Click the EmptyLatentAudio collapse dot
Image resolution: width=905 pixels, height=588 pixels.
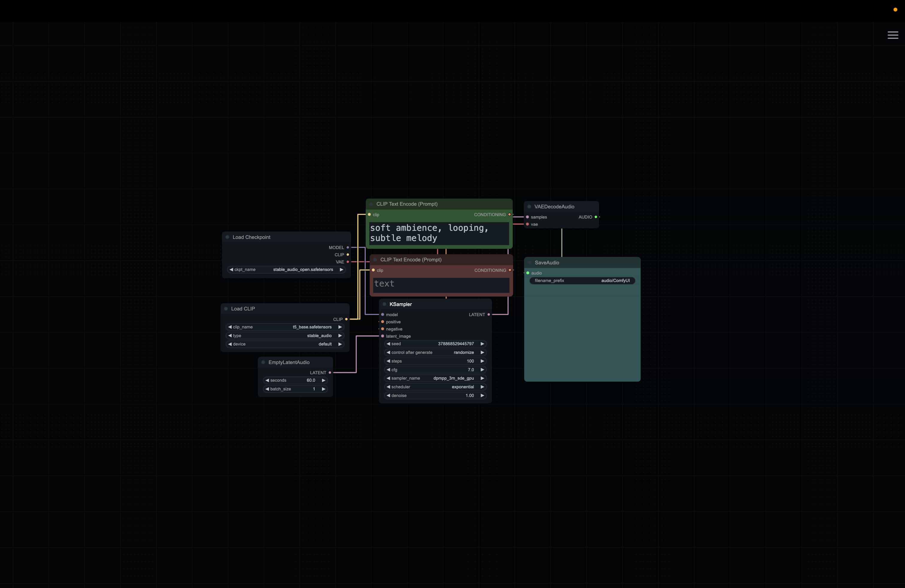[x=263, y=362]
